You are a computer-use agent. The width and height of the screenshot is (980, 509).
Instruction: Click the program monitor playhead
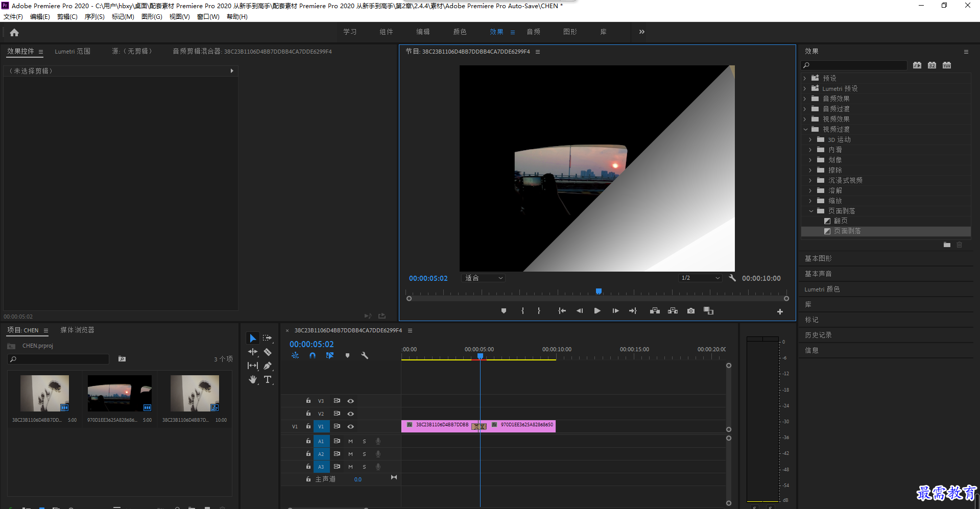(599, 292)
